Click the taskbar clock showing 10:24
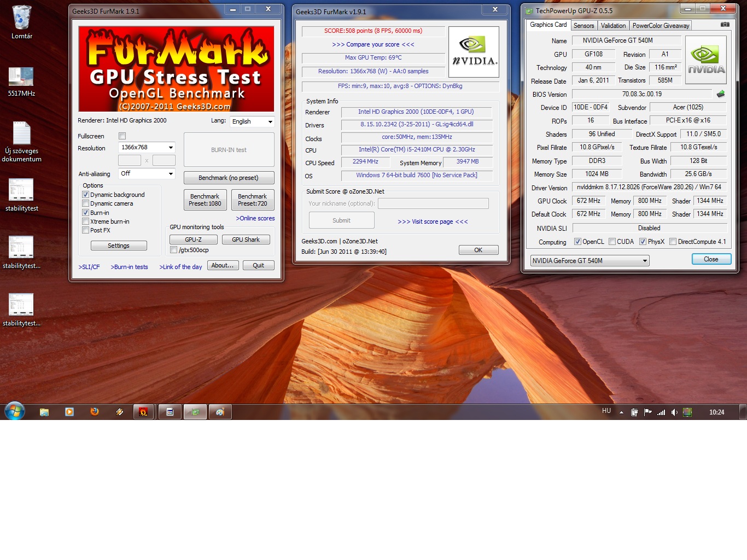 716,412
